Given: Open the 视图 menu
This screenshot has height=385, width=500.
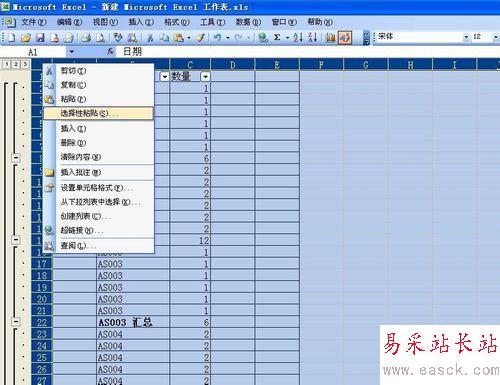Looking at the screenshot, I should tap(105, 22).
